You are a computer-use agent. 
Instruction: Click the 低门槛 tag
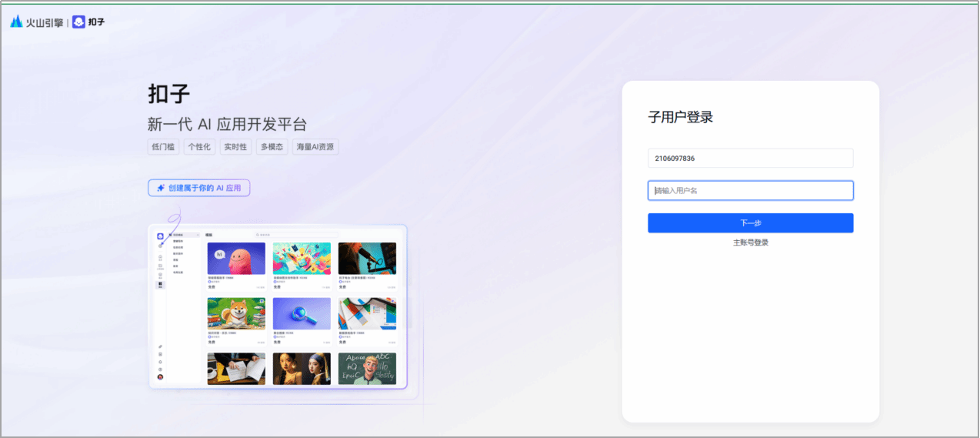coord(163,147)
